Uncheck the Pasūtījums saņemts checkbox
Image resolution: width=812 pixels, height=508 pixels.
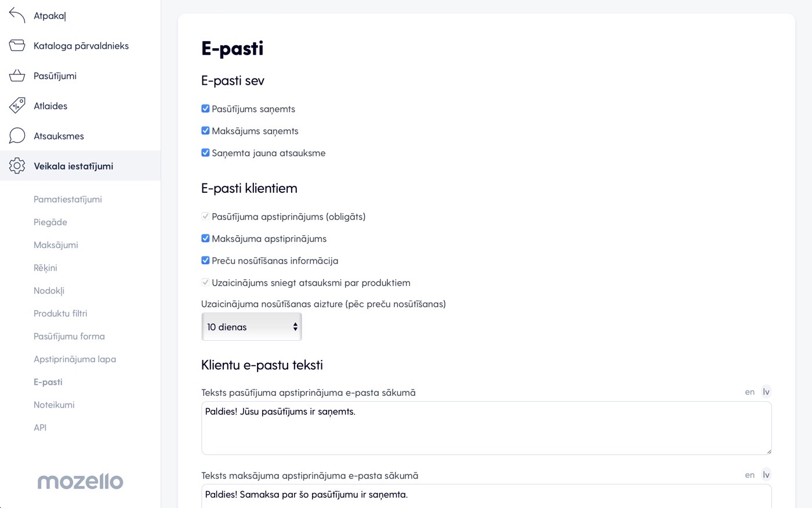click(x=205, y=109)
